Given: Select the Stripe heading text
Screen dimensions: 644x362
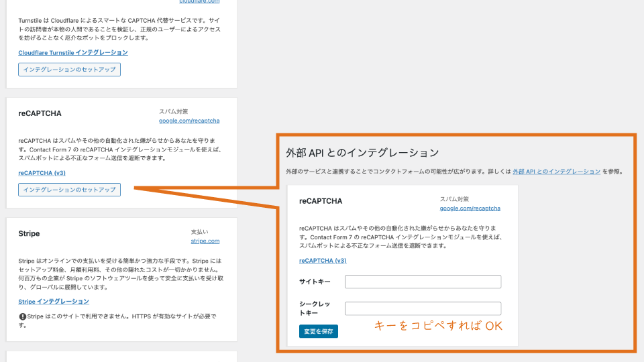Looking at the screenshot, I should pos(29,233).
